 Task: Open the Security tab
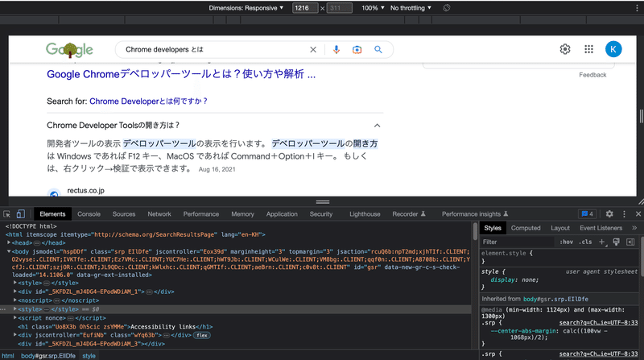click(x=321, y=214)
